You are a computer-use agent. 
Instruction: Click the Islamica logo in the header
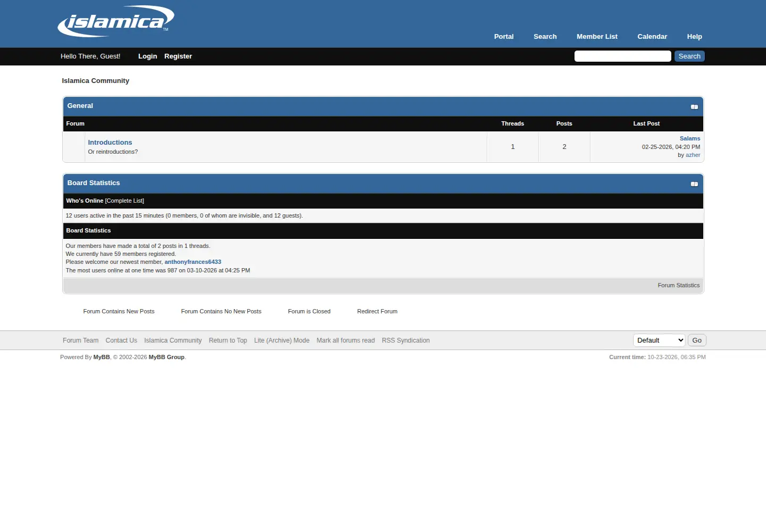(x=116, y=21)
